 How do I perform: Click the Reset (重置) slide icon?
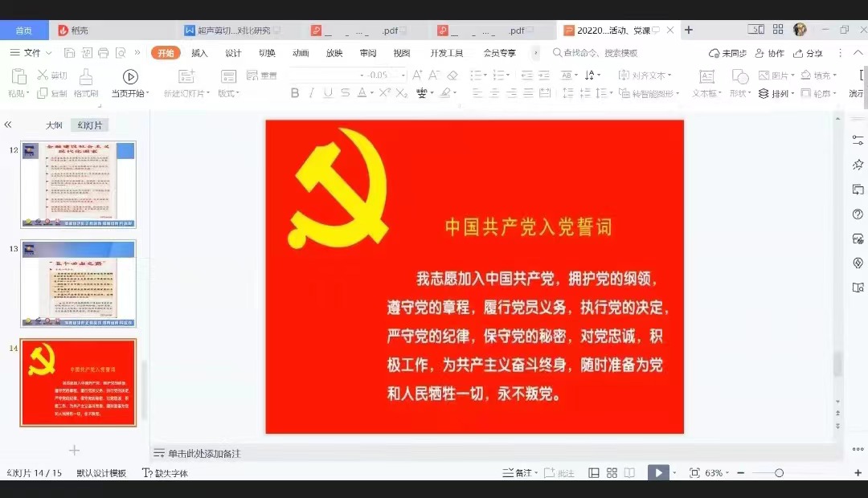click(252, 76)
